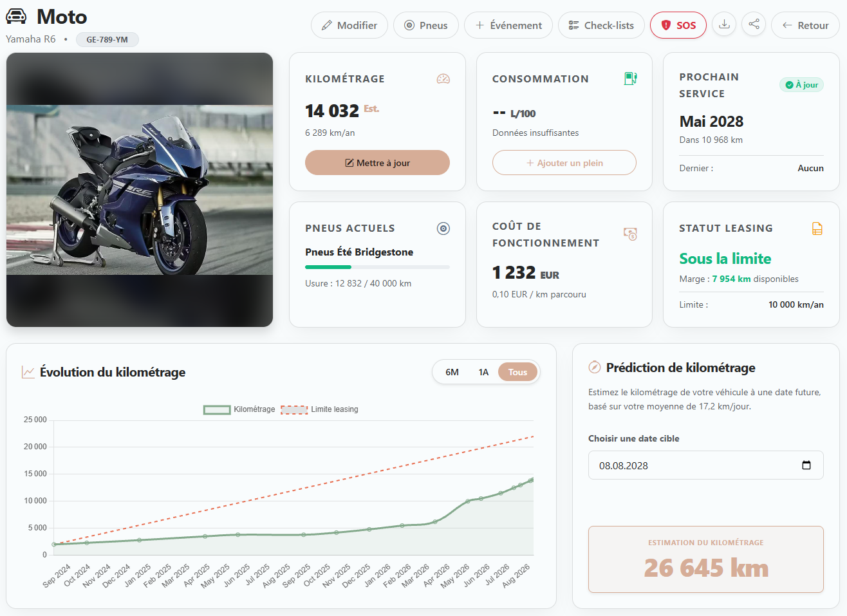
Task: Click the 10 000 km/an limit value
Action: [796, 304]
